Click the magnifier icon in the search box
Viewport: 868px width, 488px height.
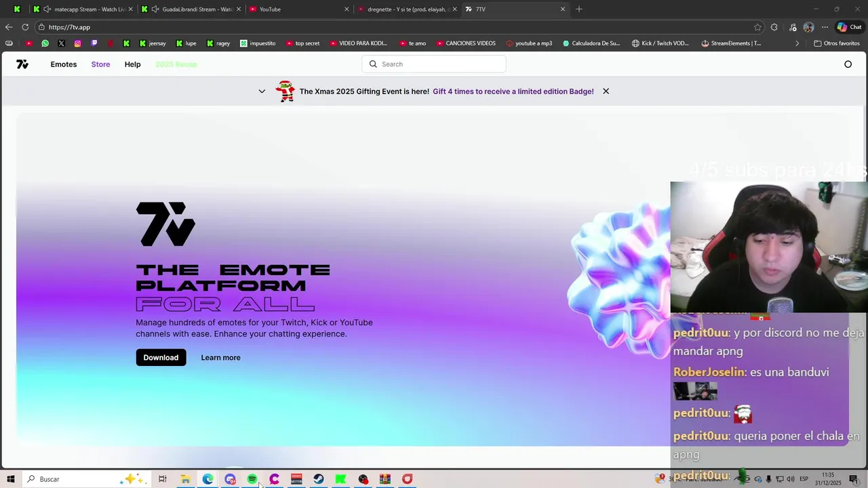(x=373, y=64)
